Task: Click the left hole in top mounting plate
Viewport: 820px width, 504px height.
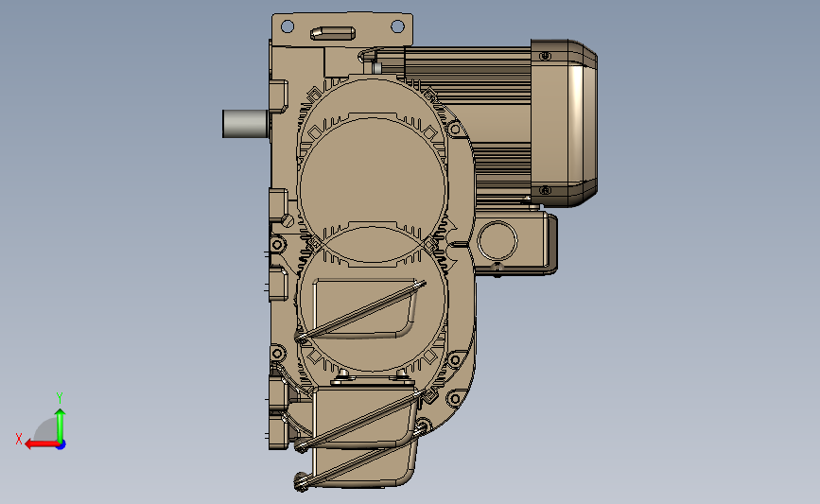Action: coord(288,26)
